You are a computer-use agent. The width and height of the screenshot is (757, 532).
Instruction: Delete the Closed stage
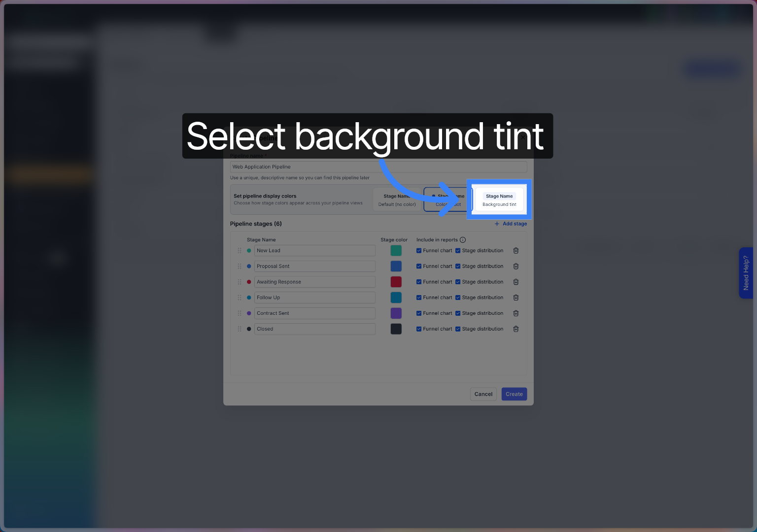click(516, 329)
